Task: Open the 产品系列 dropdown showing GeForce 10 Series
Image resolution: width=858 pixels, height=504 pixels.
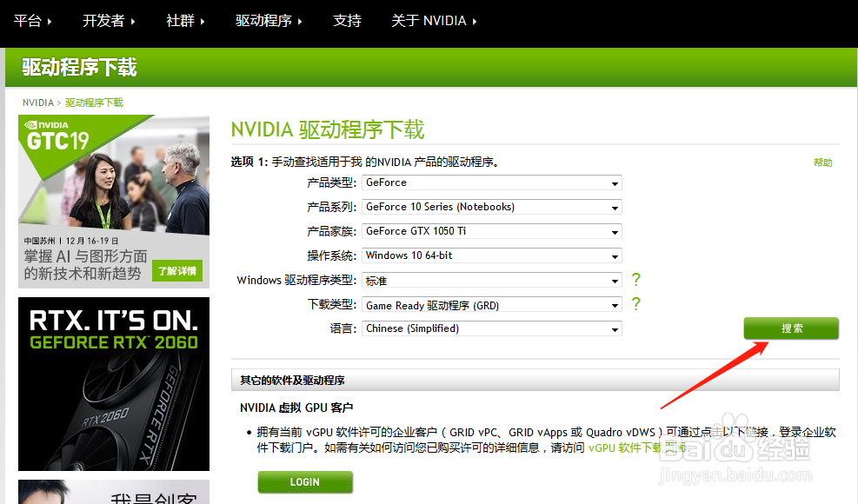Action: click(x=491, y=207)
